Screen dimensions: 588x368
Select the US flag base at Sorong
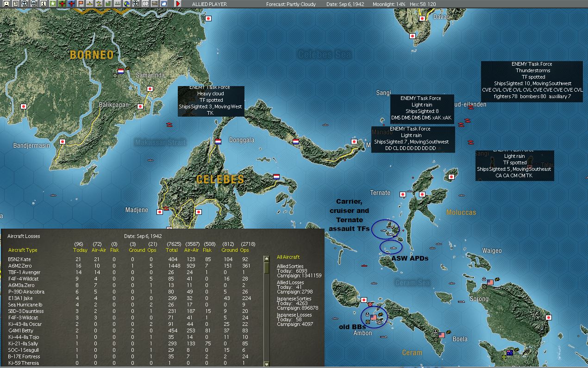[490, 282]
